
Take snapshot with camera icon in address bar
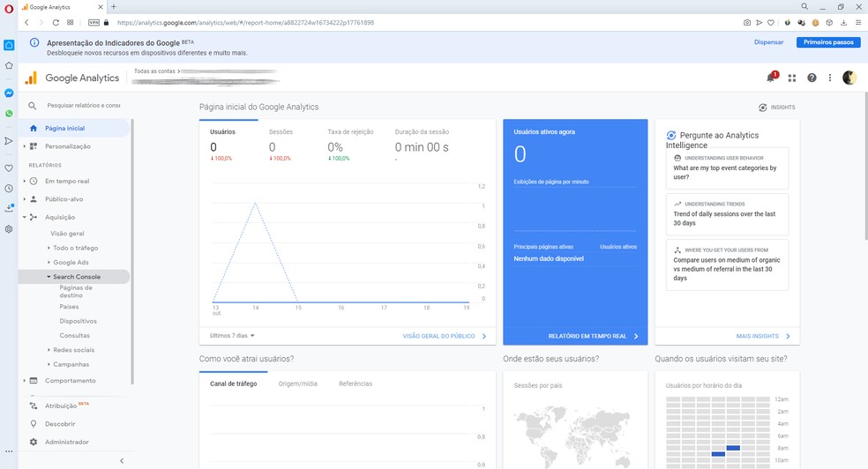[747, 23]
